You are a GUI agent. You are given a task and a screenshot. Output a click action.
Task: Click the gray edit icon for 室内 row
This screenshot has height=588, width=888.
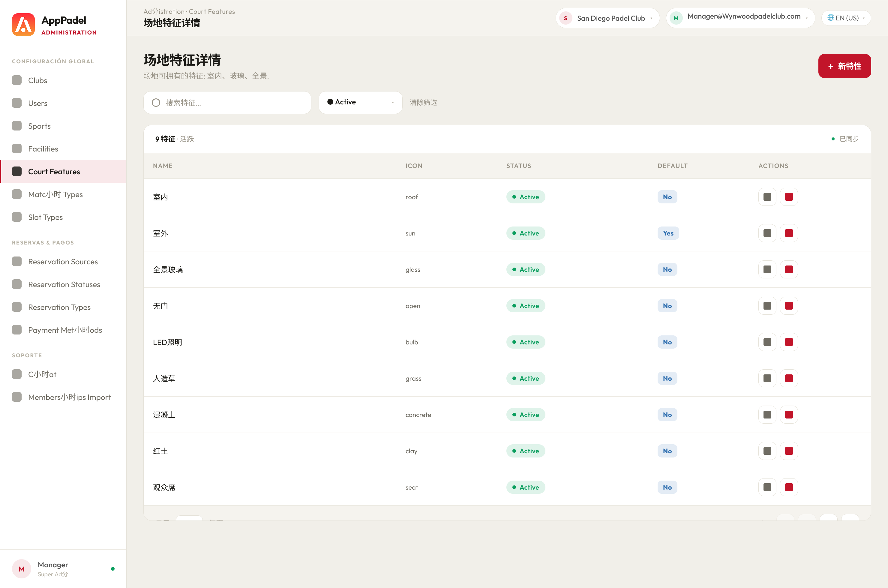(x=767, y=197)
